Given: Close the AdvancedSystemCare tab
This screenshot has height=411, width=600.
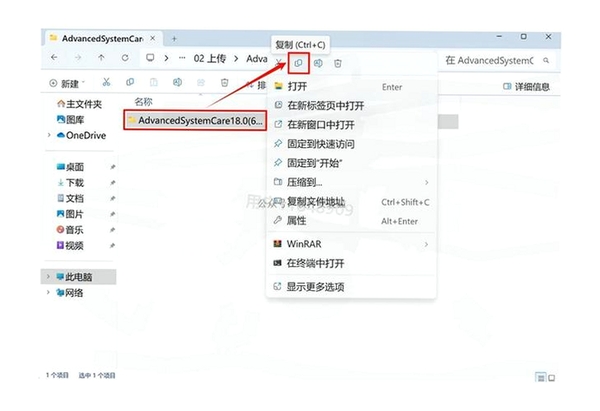Looking at the screenshot, I should coord(152,38).
